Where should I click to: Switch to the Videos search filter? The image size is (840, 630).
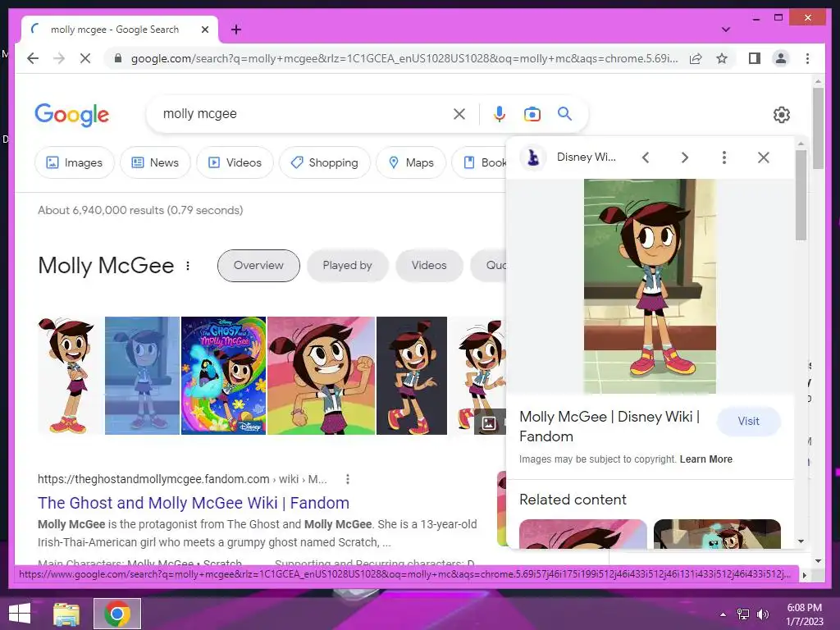pyautogui.click(x=235, y=162)
